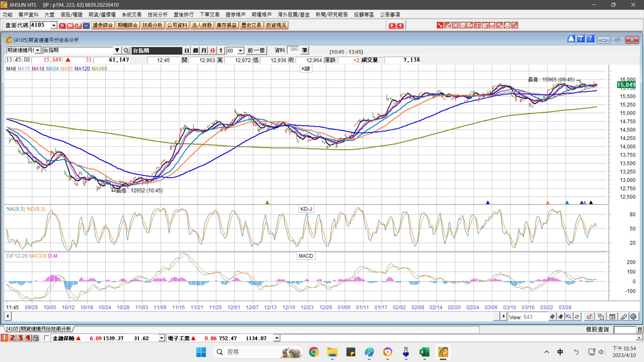Click the red magnifier search icon
The width and height of the screenshot is (644, 362).
[62, 25]
